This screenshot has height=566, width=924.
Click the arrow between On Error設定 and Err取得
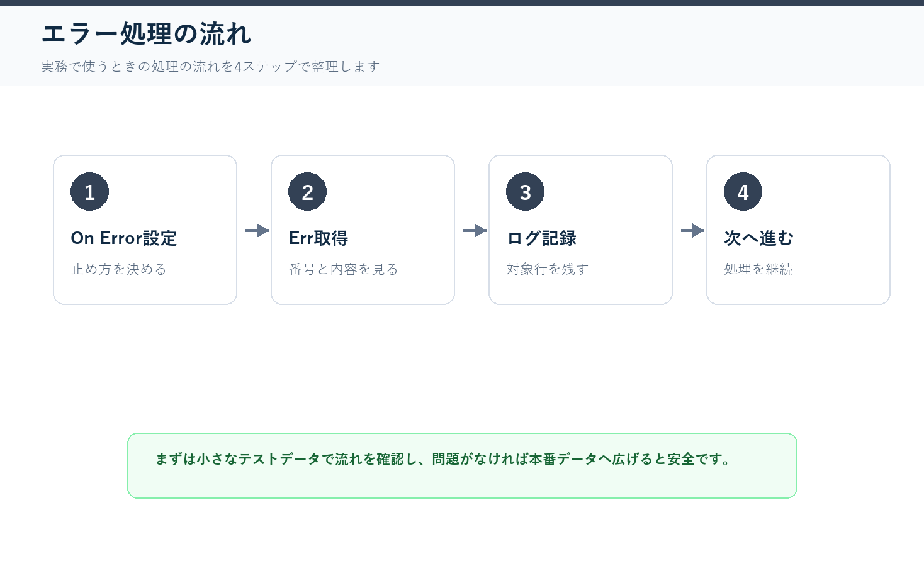pos(257,230)
